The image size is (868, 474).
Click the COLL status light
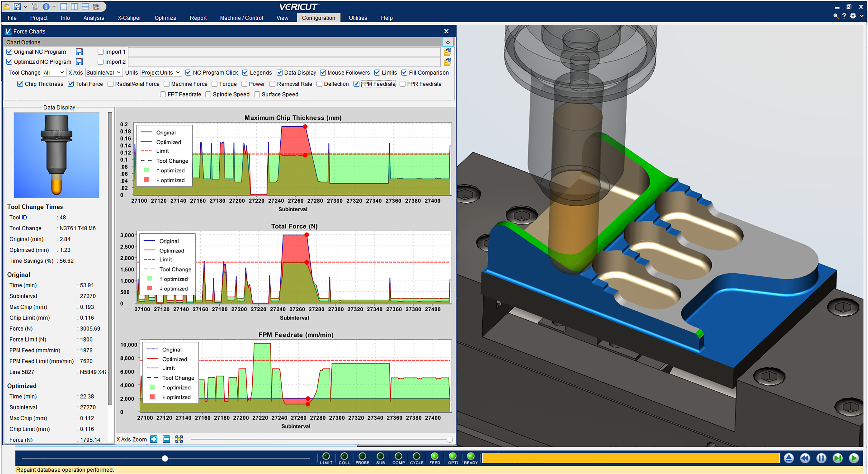(x=344, y=456)
